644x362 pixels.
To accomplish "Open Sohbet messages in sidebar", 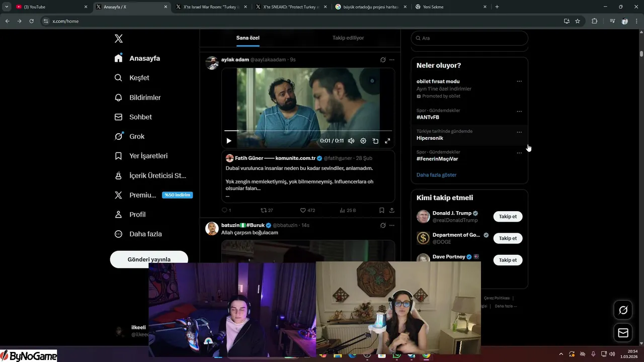I will point(133,117).
